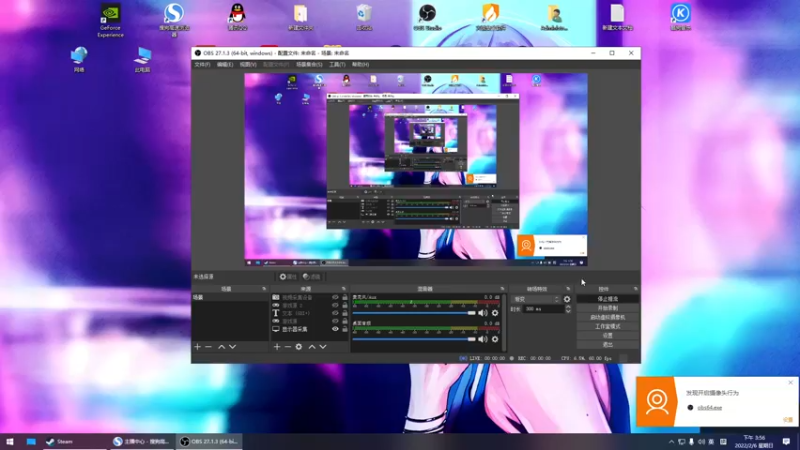Click 启动虚拟摄像机 button

608,317
